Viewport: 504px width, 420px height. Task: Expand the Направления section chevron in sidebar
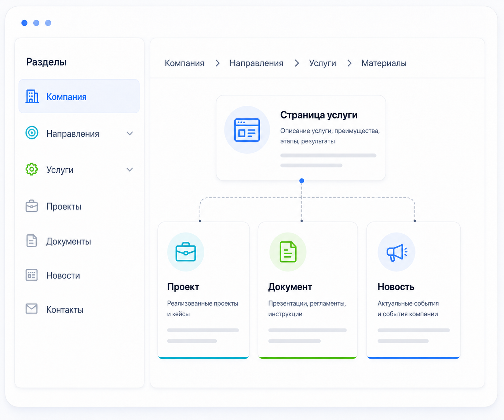pos(129,134)
